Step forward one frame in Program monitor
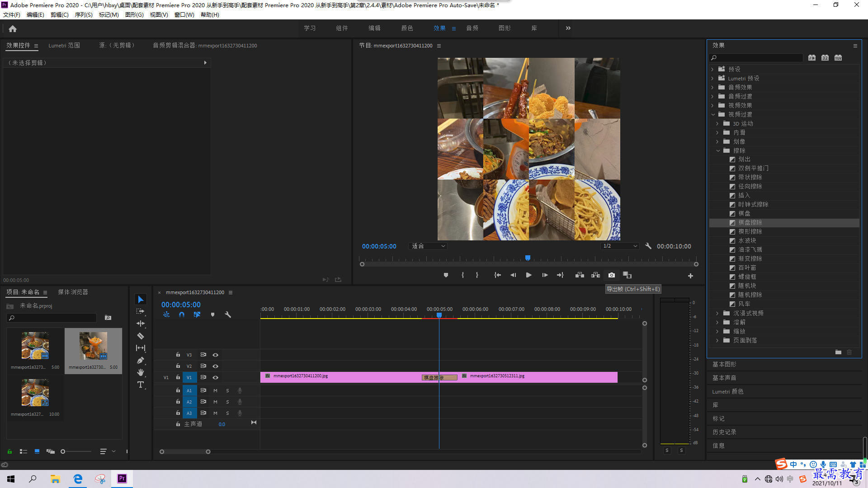 (x=545, y=275)
